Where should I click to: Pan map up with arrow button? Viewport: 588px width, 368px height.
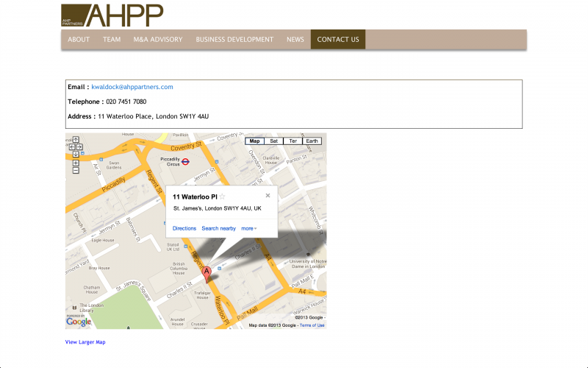click(76, 140)
